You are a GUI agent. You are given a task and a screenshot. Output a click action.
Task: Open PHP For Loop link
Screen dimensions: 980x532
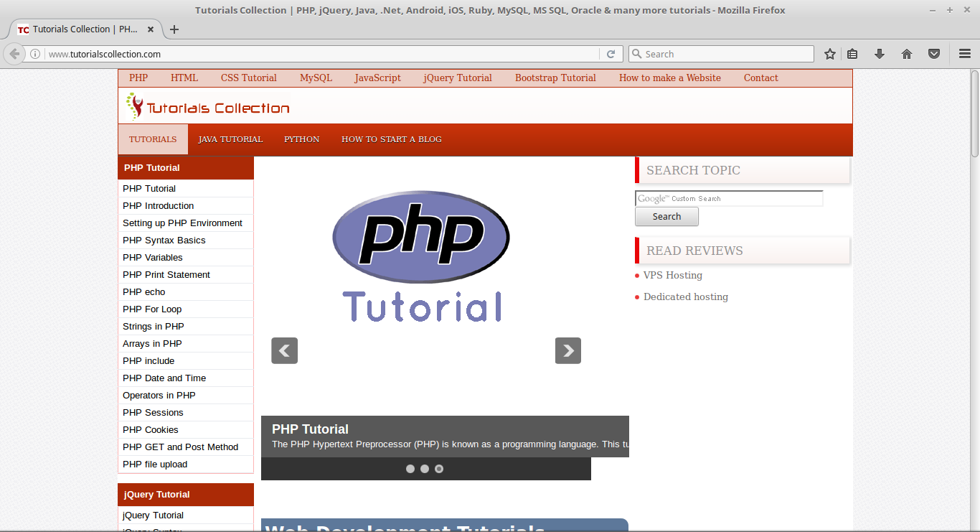[x=152, y=309]
